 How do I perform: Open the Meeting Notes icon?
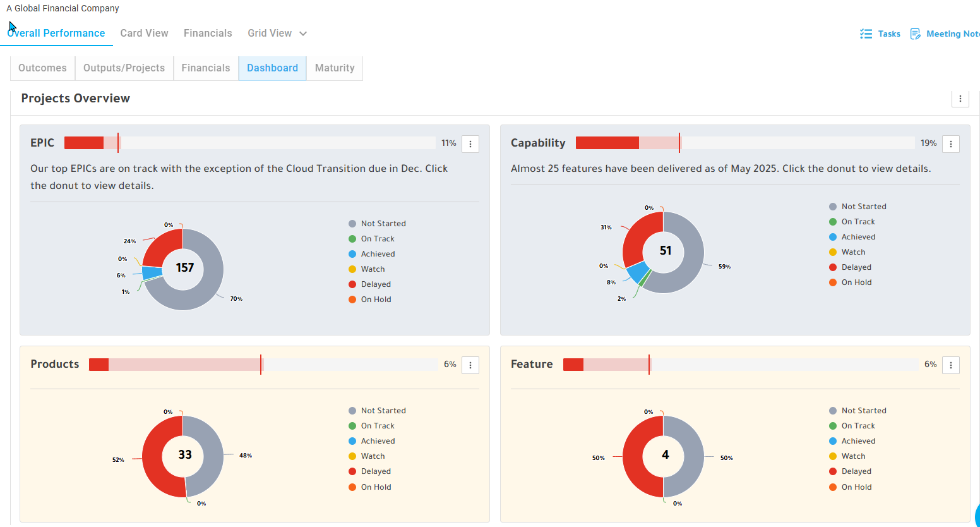point(915,33)
